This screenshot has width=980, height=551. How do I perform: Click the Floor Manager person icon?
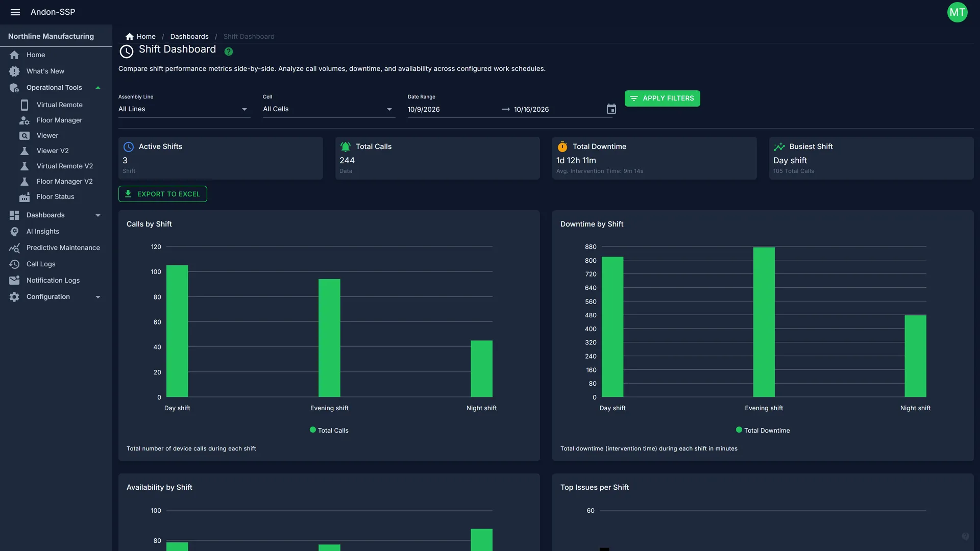(x=24, y=120)
